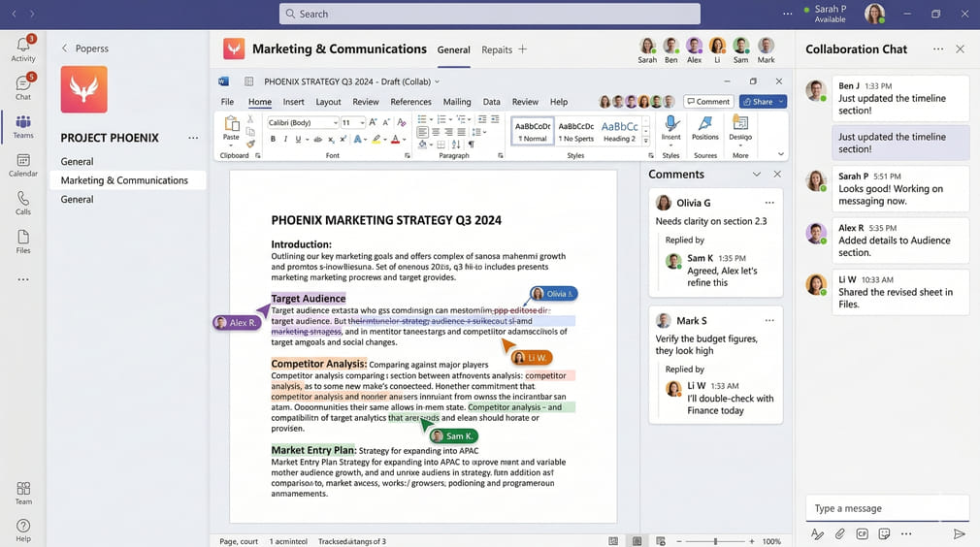
Task: Open the References ribbon tab
Action: (x=410, y=102)
